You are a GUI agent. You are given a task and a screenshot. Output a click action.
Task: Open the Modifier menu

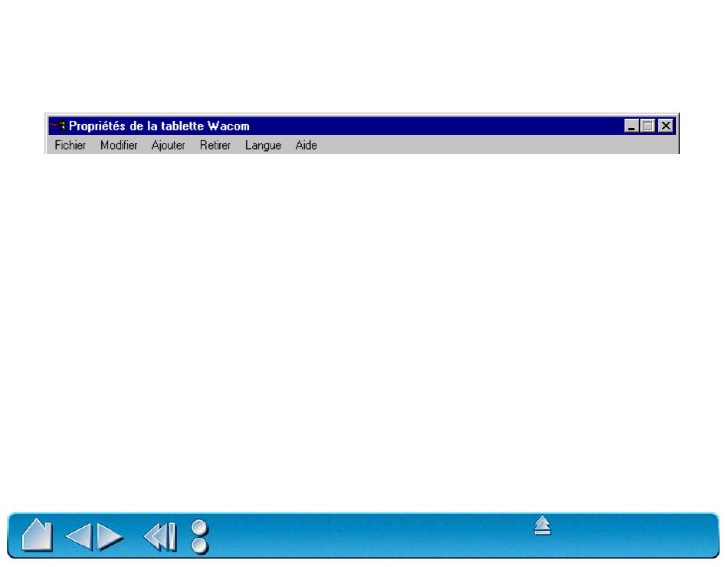119,146
